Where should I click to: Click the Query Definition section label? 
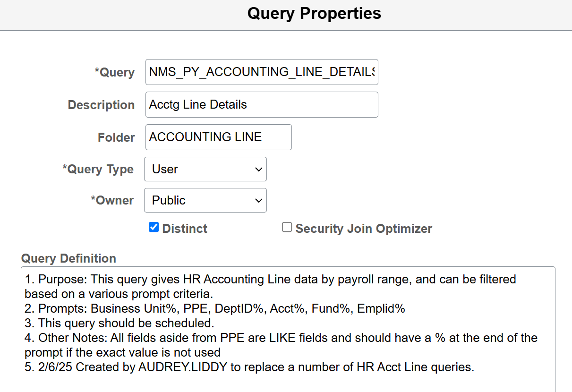click(x=68, y=258)
